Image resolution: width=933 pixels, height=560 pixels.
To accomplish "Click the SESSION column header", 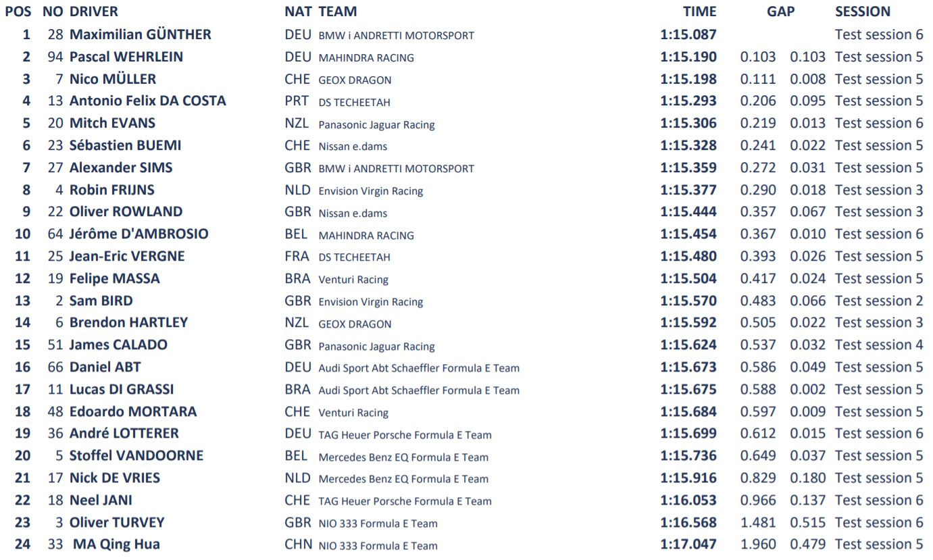I will pyautogui.click(x=863, y=11).
